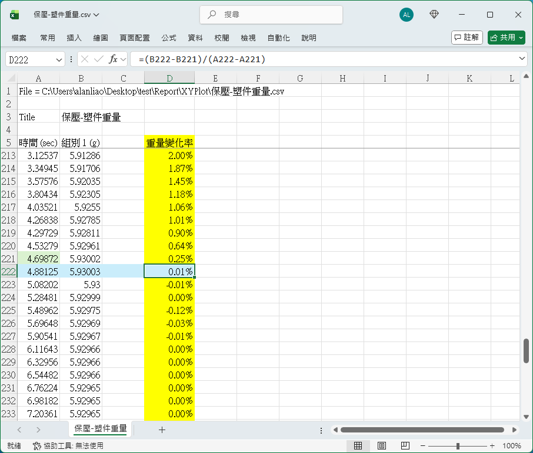The width and height of the screenshot is (533, 453).
Task: Click the formula bar text
Action: click(x=202, y=59)
